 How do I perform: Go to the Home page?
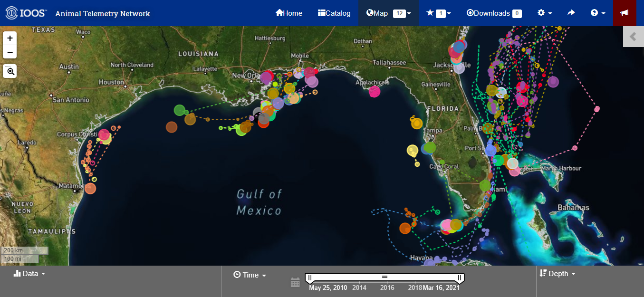[x=288, y=13]
